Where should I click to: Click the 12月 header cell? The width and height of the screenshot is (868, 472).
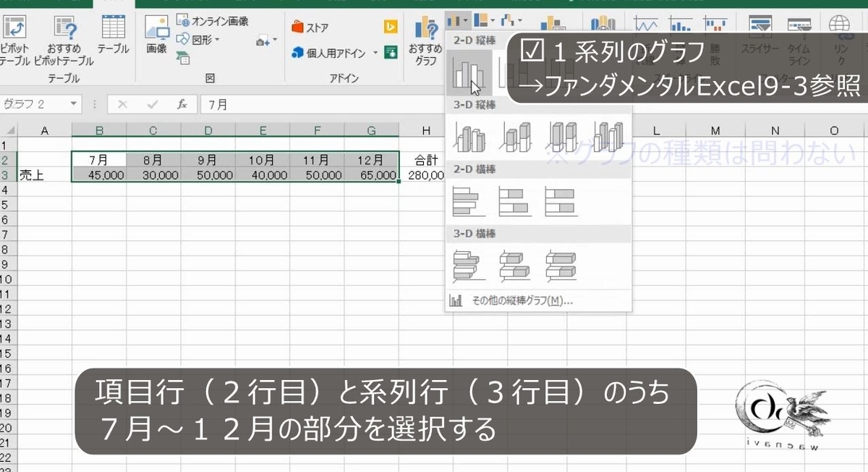[x=371, y=159]
